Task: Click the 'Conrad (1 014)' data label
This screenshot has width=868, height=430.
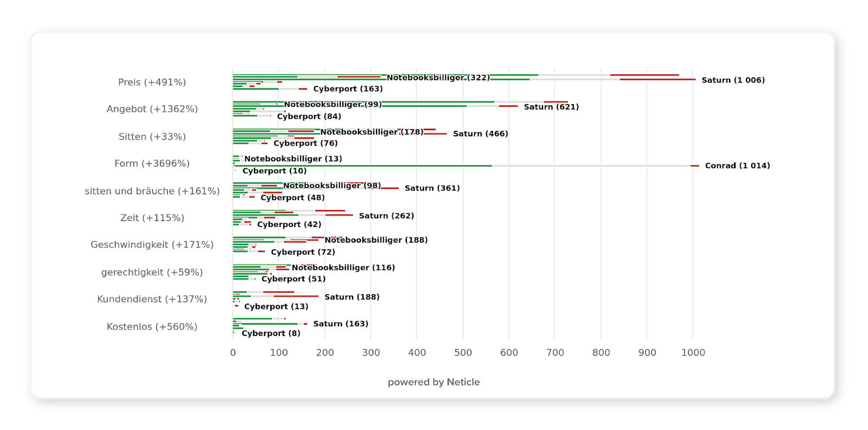Action: 737,166
